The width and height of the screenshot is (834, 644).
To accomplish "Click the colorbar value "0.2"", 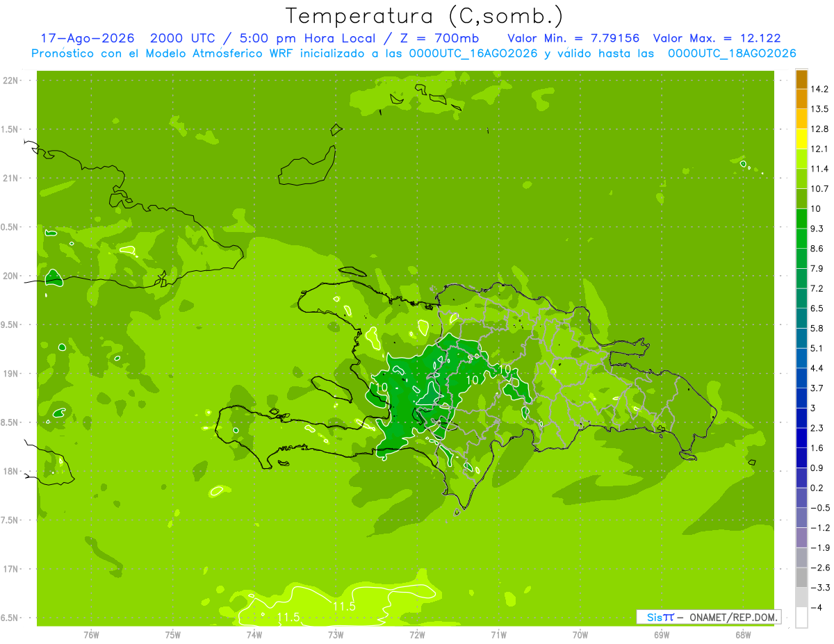I will (817, 488).
